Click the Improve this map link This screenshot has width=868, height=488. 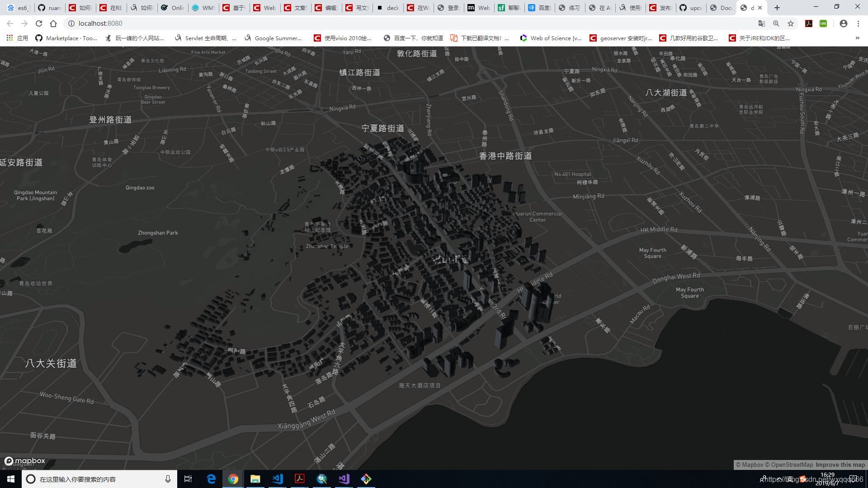[840, 465]
